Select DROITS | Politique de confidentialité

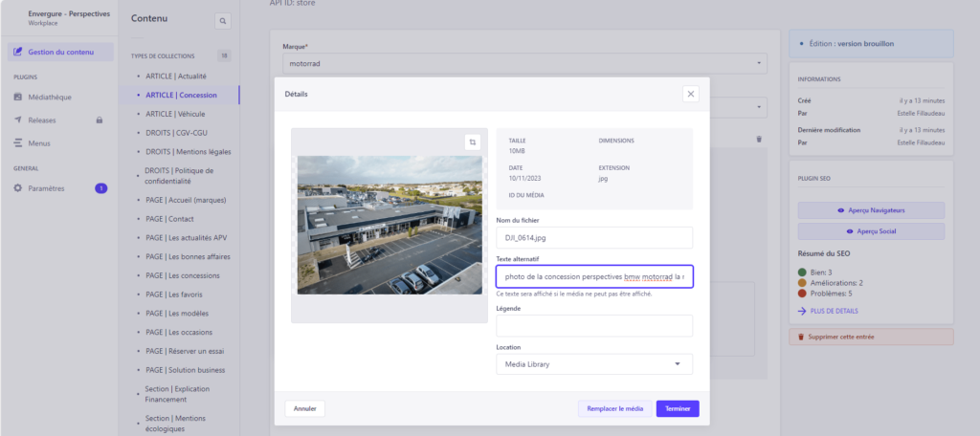(x=179, y=176)
